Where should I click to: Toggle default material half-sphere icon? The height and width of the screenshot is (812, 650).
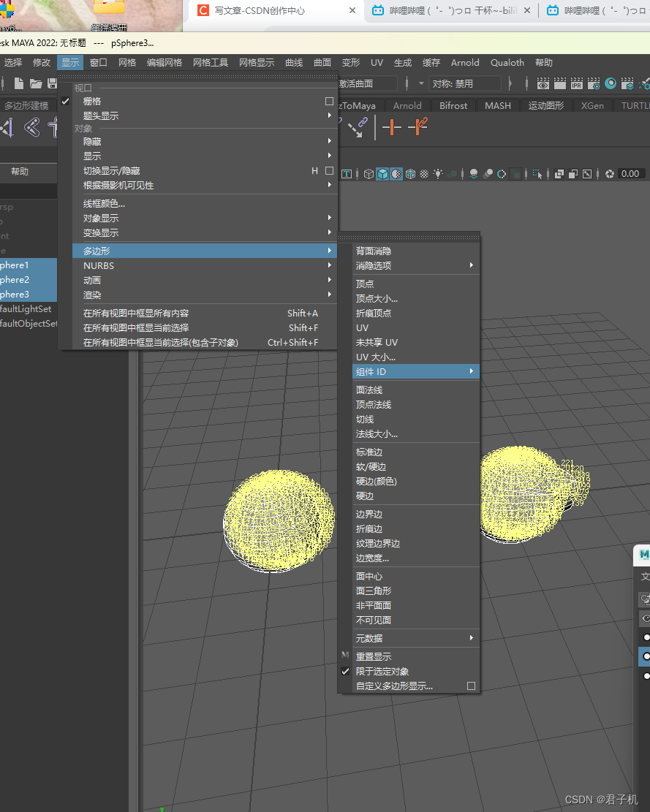(396, 174)
